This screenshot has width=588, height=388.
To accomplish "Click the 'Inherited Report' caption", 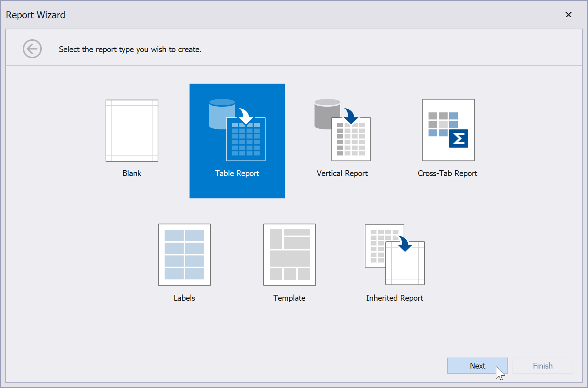I will click(394, 298).
